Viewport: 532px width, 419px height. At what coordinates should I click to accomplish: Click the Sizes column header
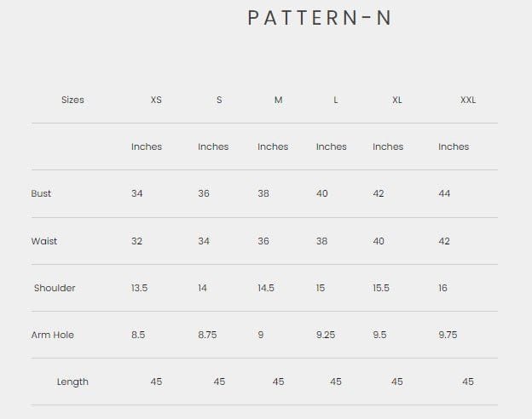(72, 100)
